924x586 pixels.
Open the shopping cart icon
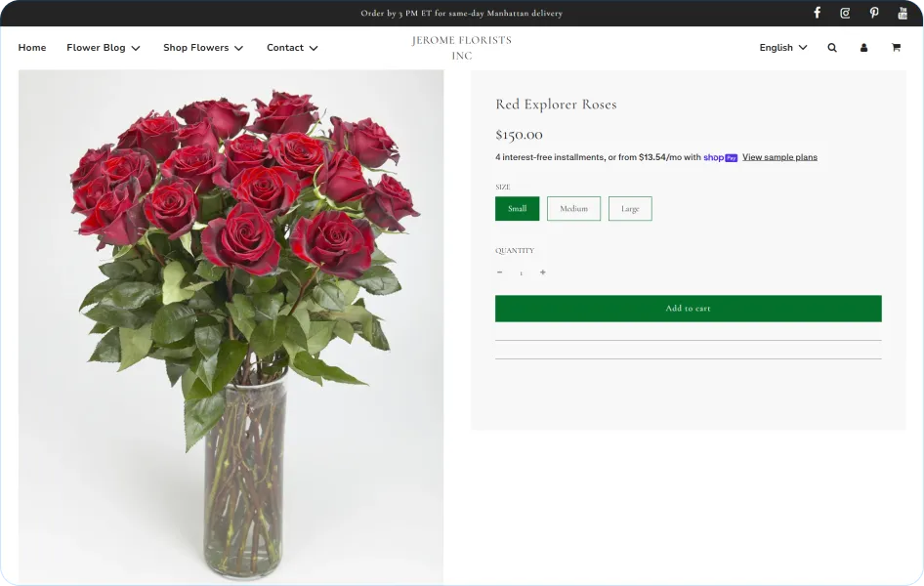pos(896,48)
